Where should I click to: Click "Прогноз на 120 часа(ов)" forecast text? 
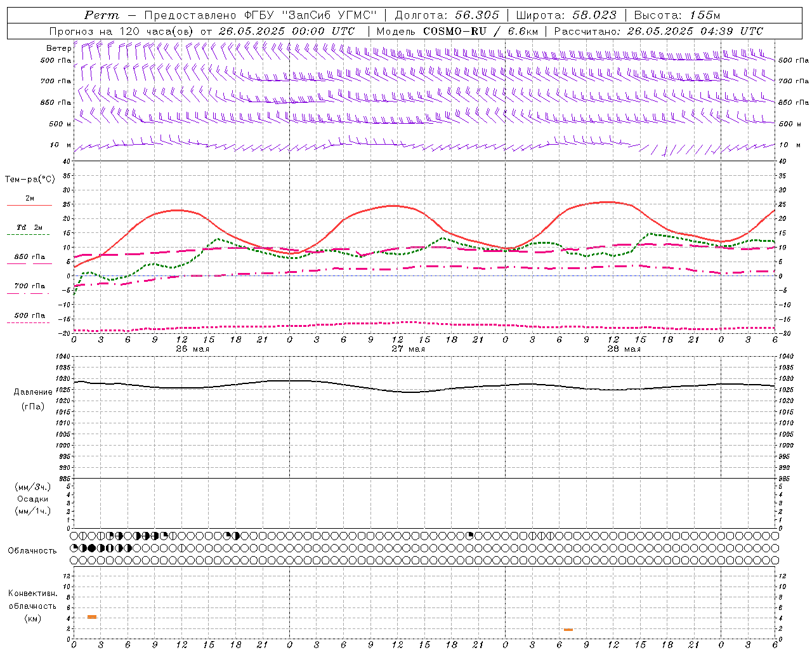point(122,31)
